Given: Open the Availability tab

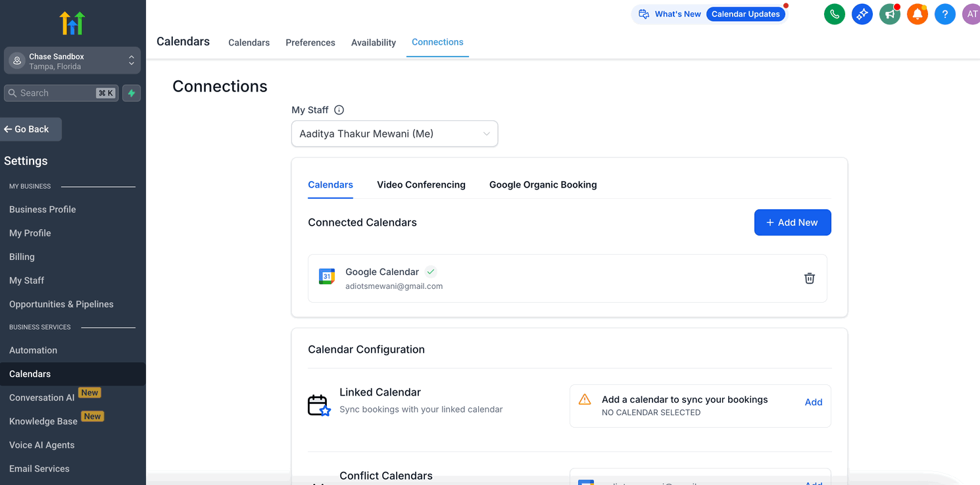Looking at the screenshot, I should click(x=374, y=43).
